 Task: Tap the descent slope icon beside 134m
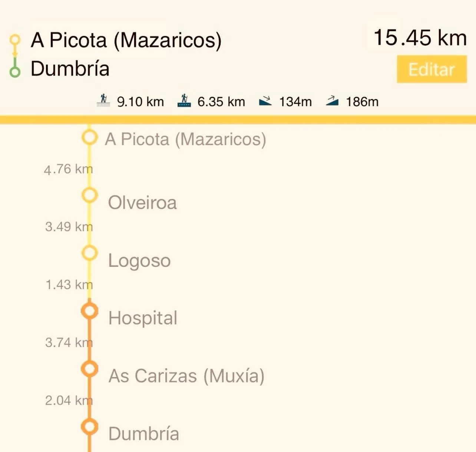click(x=265, y=101)
